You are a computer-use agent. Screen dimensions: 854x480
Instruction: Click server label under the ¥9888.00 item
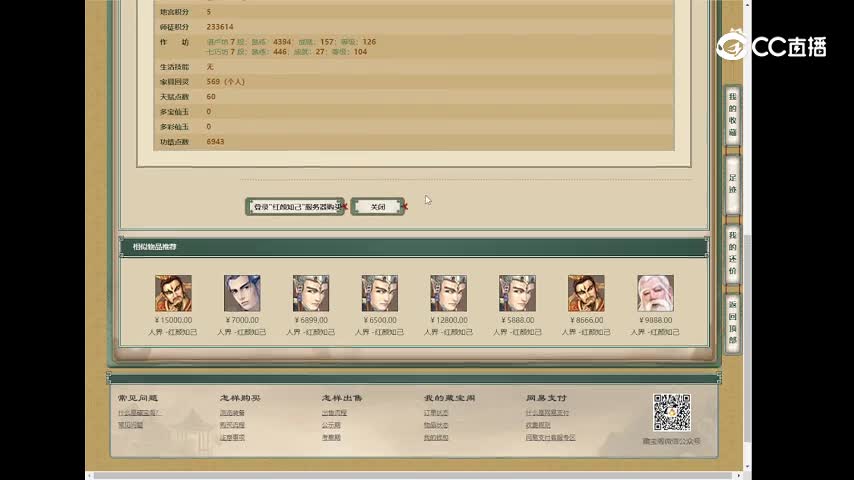tap(655, 332)
